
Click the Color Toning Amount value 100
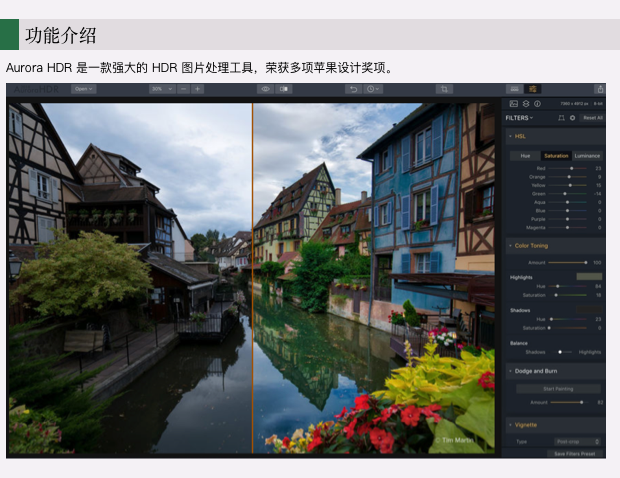pyautogui.click(x=597, y=263)
